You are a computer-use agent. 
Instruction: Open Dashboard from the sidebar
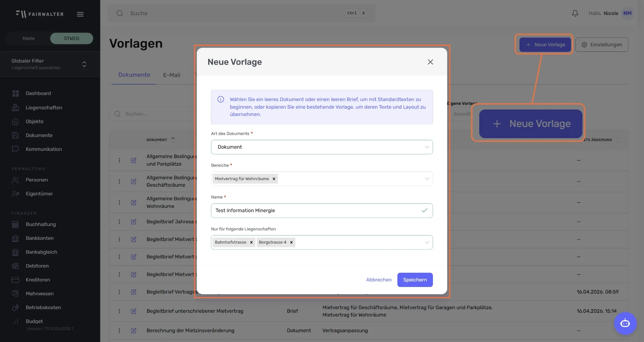(x=38, y=93)
